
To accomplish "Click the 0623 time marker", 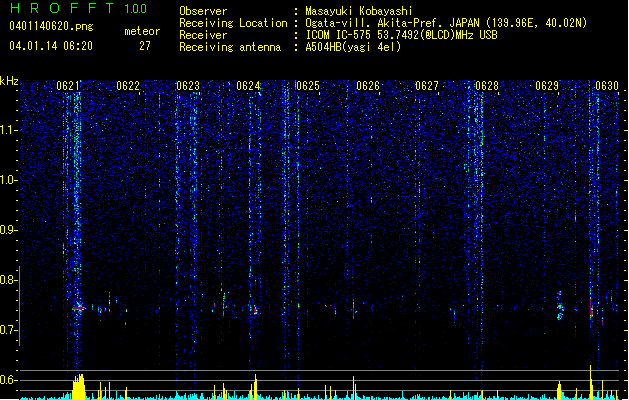I will click(188, 86).
